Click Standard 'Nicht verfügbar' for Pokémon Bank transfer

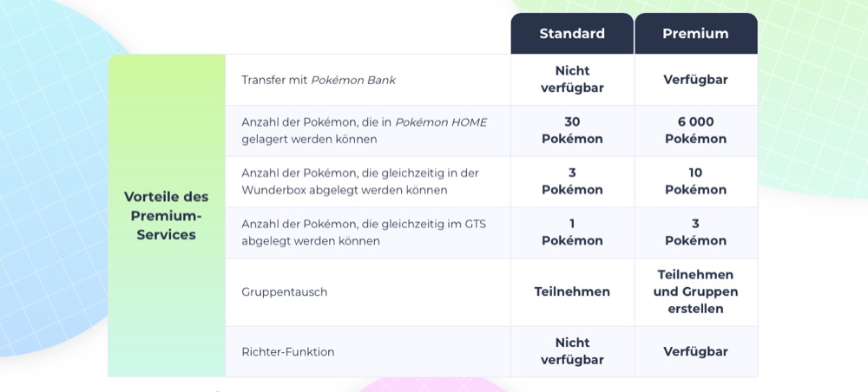coord(572,80)
